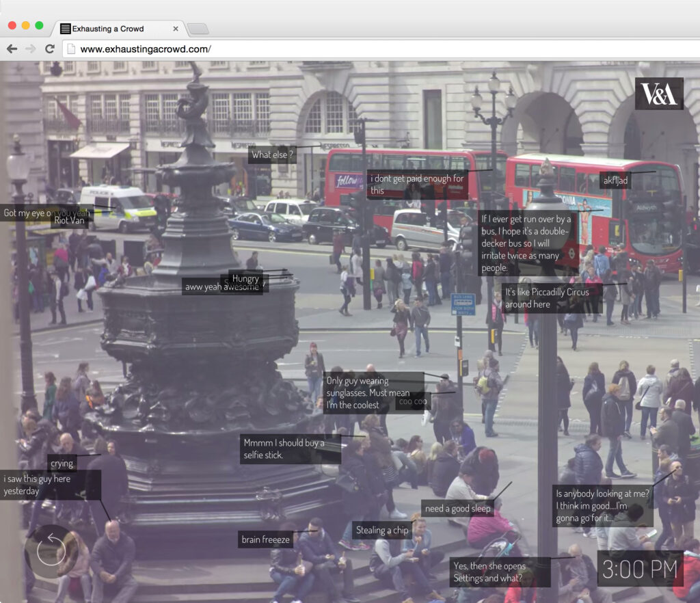Close the Exhausting a Crowd tab

[176, 29]
